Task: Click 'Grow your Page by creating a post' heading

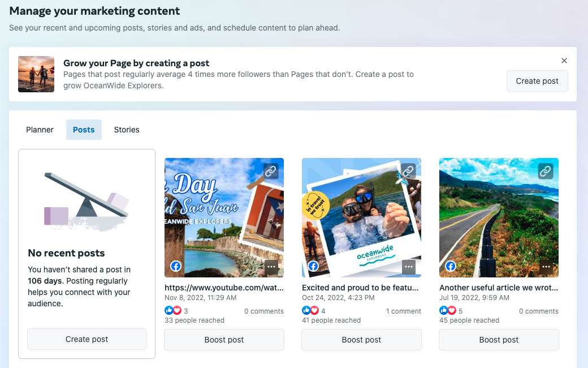Action: point(136,63)
